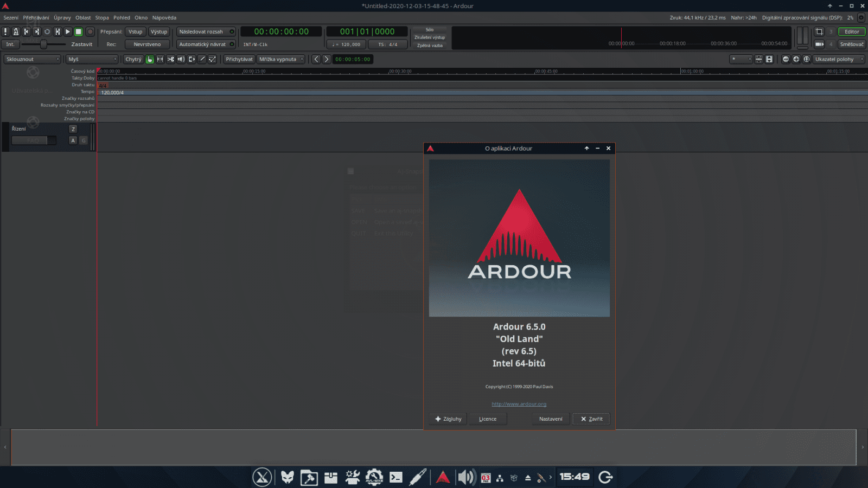This screenshot has height=488, width=868.
Task: Select the Play playback control icon
Action: (x=67, y=31)
